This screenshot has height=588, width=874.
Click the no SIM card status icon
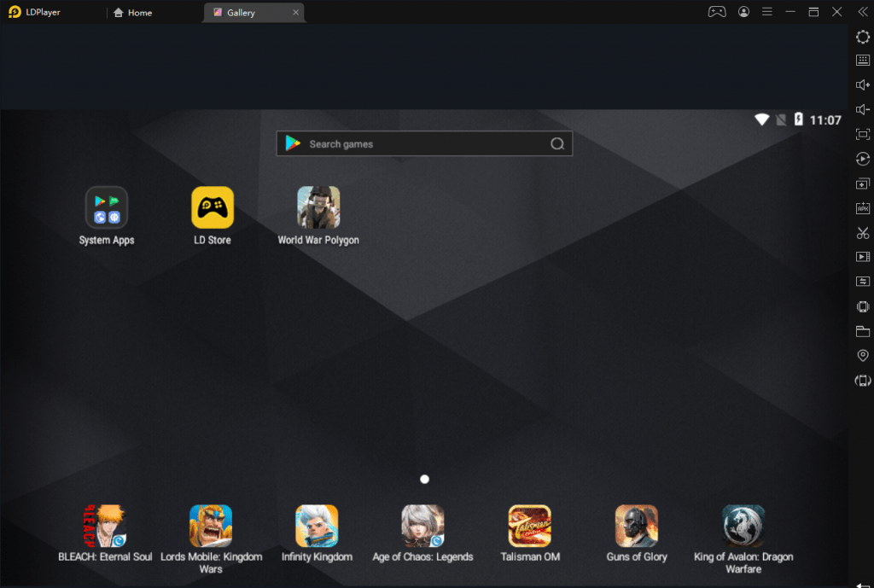pos(781,119)
